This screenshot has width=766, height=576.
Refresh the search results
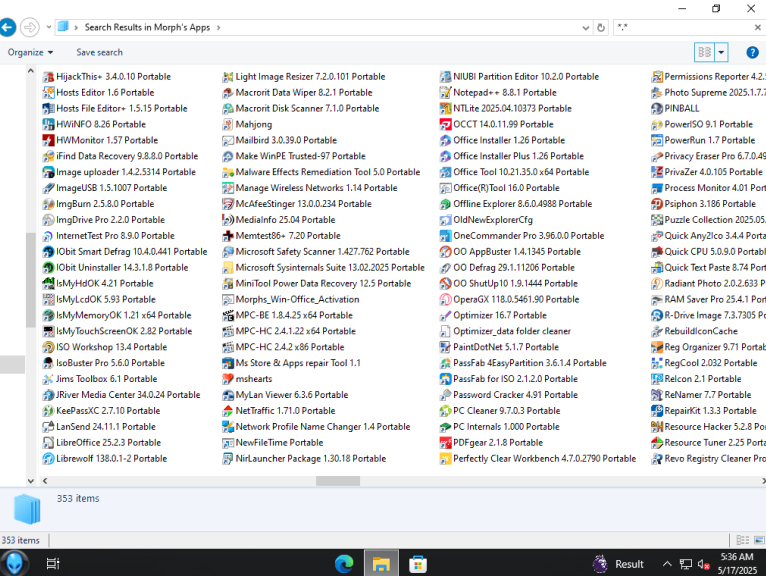tap(601, 28)
